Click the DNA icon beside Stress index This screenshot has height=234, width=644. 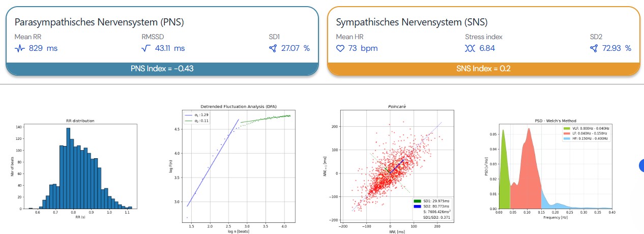point(470,49)
